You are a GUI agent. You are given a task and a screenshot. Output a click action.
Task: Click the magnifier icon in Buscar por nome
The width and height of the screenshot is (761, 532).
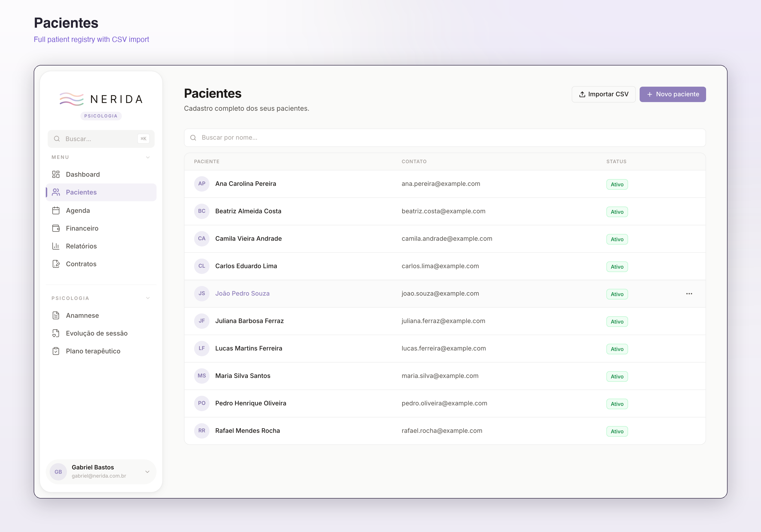pos(193,137)
